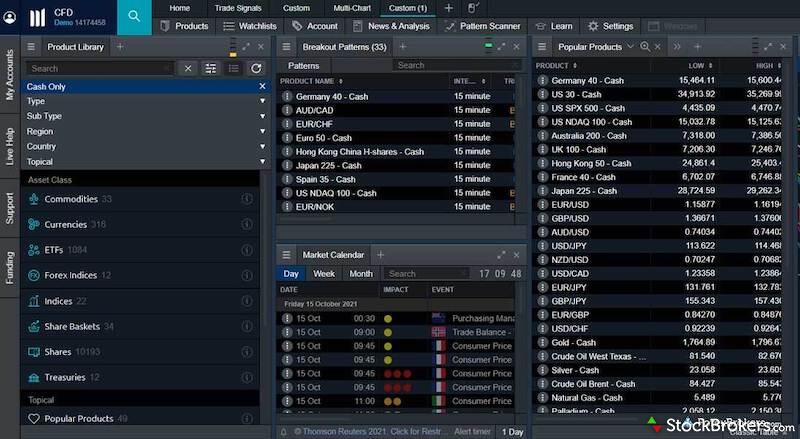The height and width of the screenshot is (439, 800).
Task: Open the user profile icon
Action: (x=10, y=17)
